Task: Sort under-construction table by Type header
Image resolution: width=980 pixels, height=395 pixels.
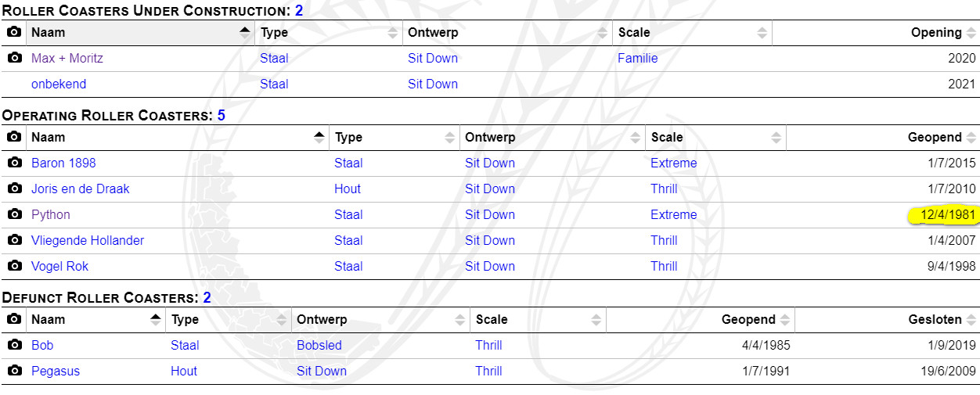Action: click(x=275, y=33)
